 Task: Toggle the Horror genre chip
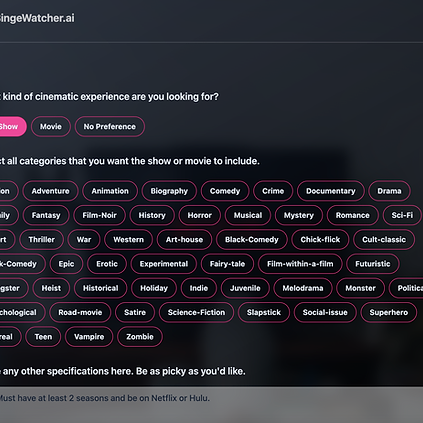200,215
